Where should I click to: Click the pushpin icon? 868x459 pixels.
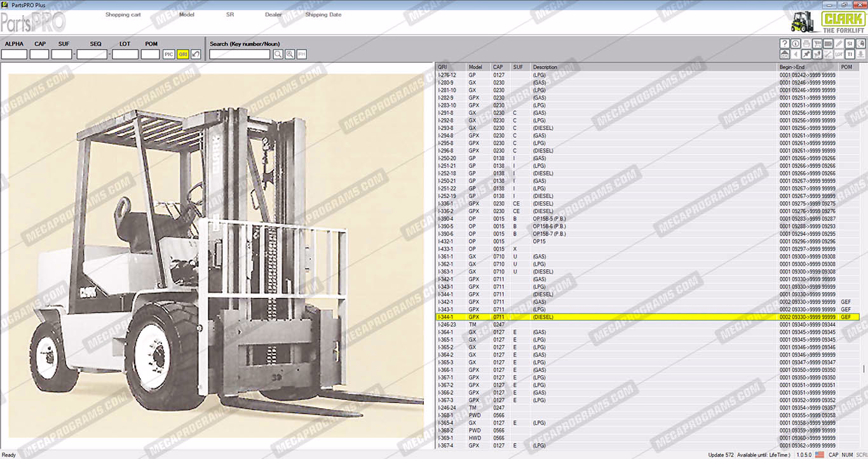(x=806, y=55)
